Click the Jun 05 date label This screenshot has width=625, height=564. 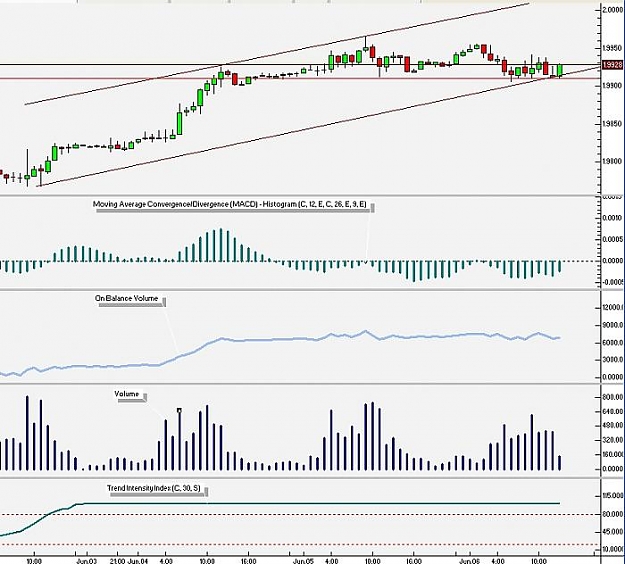(303, 561)
